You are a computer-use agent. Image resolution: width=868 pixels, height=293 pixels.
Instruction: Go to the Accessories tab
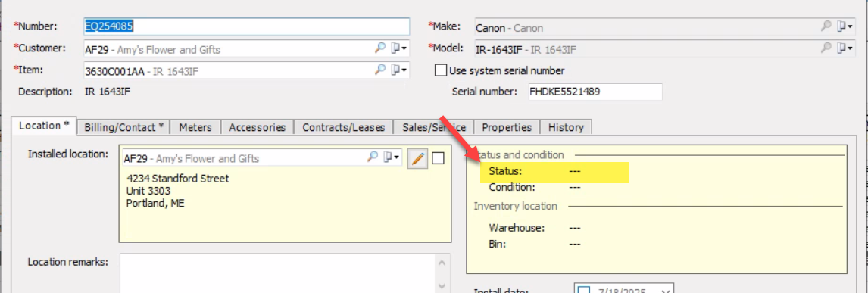258,127
